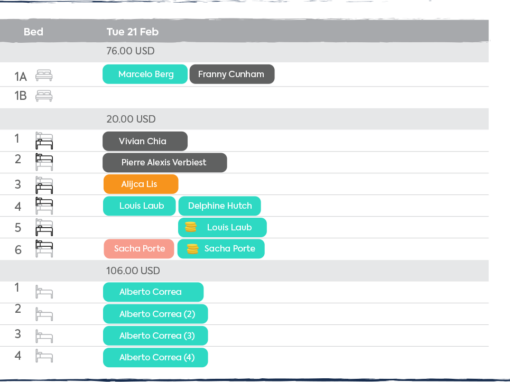This screenshot has width=510, height=382.
Task: Click the bunk bed icon for dorm bed 4
Action: 44,206
